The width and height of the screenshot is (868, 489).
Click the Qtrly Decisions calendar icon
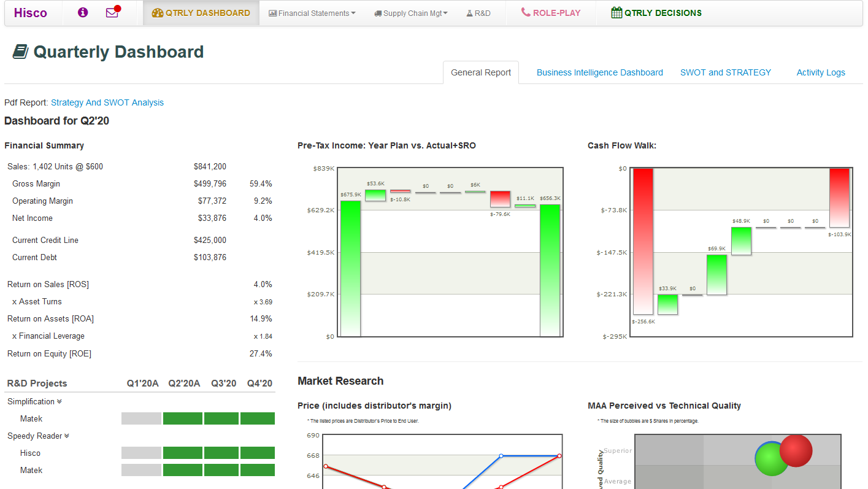[x=616, y=13]
